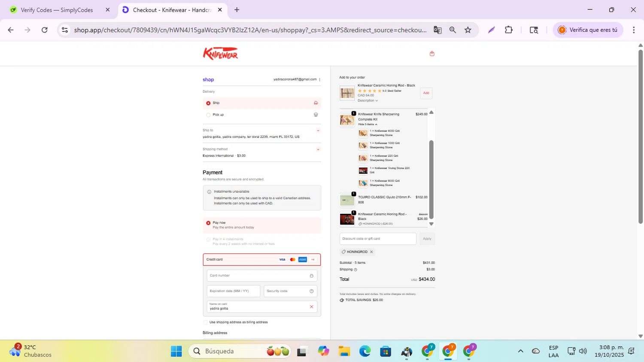The height and width of the screenshot is (362, 644).
Task: Click the Truing Stone 220 Grit thumbnail
Action: (x=363, y=171)
